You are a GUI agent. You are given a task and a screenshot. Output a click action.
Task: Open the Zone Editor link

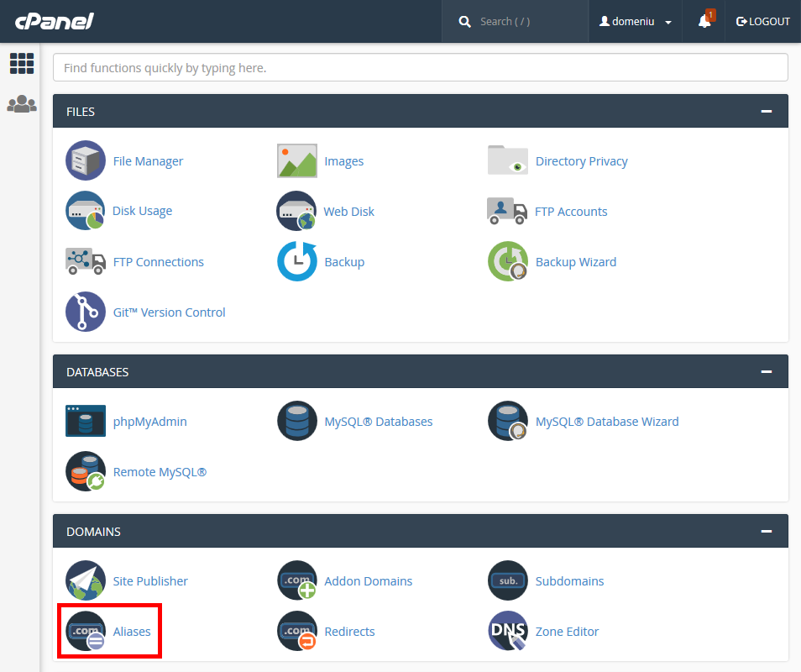pos(567,632)
